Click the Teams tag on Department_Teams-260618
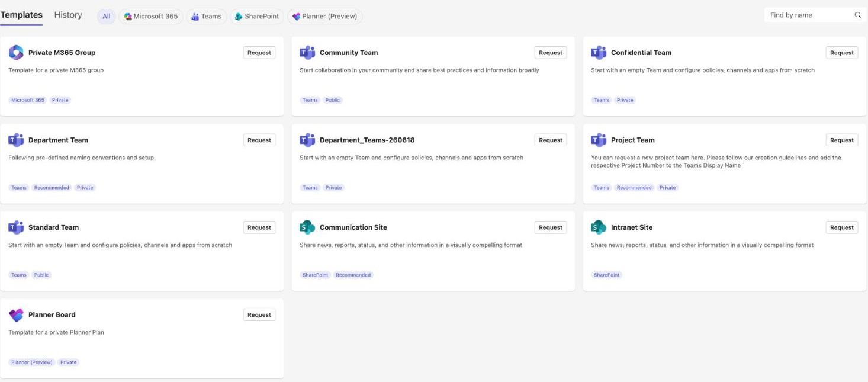Screen dimensions: 868x382 click(x=310, y=188)
